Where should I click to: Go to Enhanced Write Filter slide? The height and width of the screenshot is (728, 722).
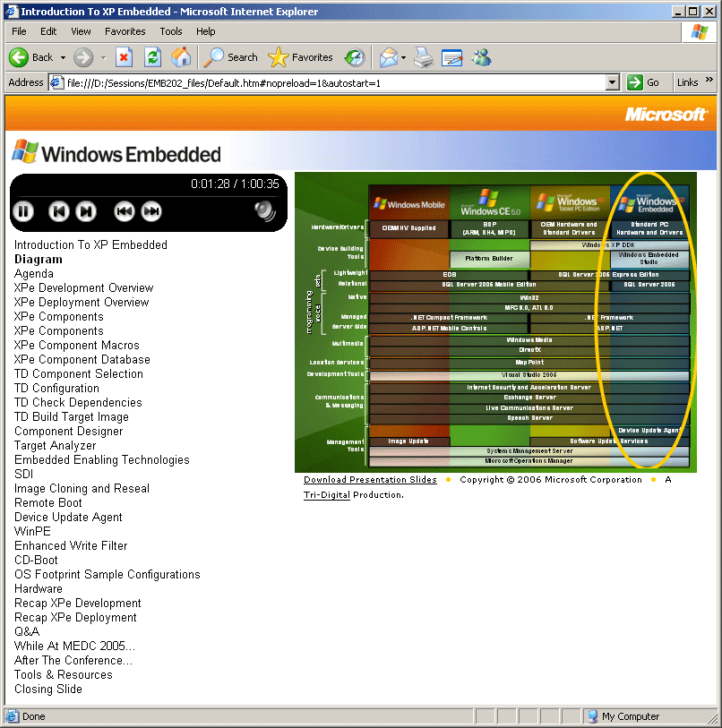point(71,546)
